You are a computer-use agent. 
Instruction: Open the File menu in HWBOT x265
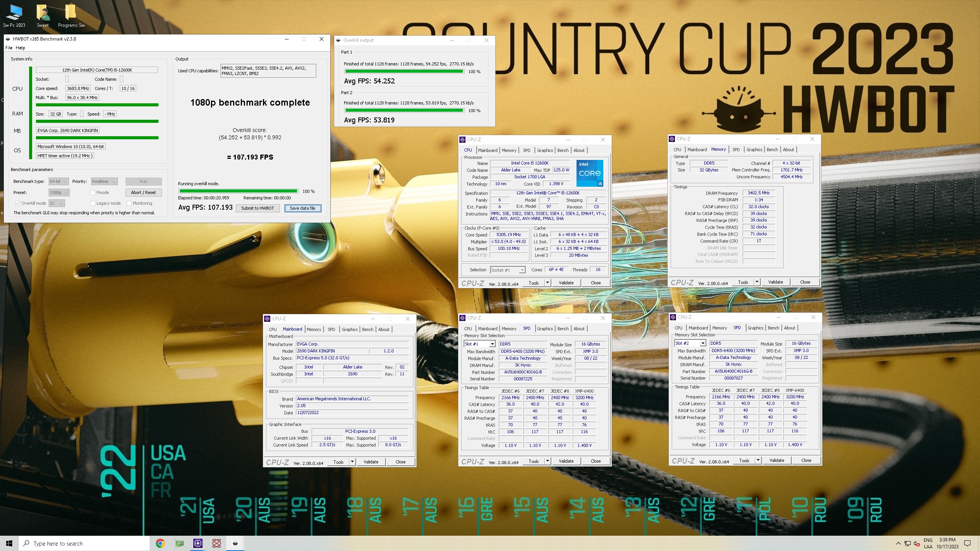tap(9, 48)
